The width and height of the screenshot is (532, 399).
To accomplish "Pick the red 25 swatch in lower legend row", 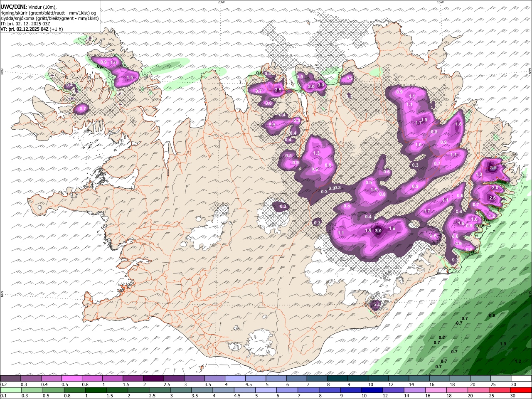I will (499, 390).
